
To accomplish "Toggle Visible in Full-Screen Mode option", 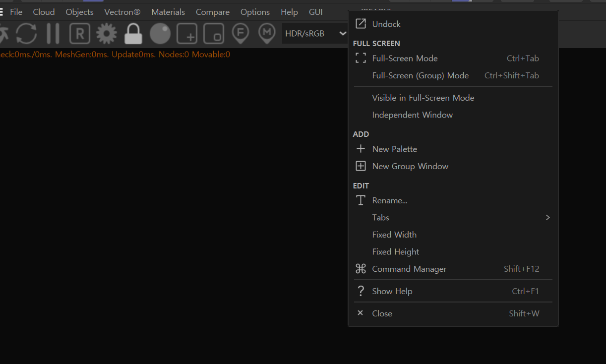I will (x=453, y=98).
